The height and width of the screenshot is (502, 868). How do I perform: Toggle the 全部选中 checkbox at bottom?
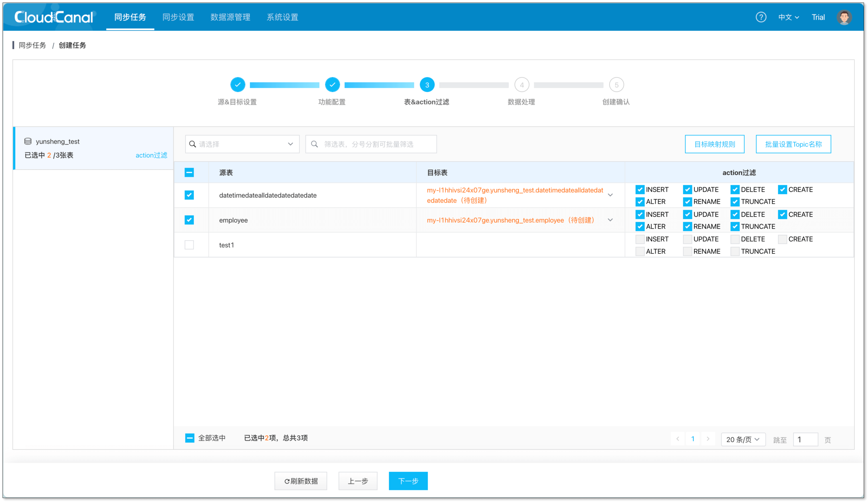coord(189,438)
